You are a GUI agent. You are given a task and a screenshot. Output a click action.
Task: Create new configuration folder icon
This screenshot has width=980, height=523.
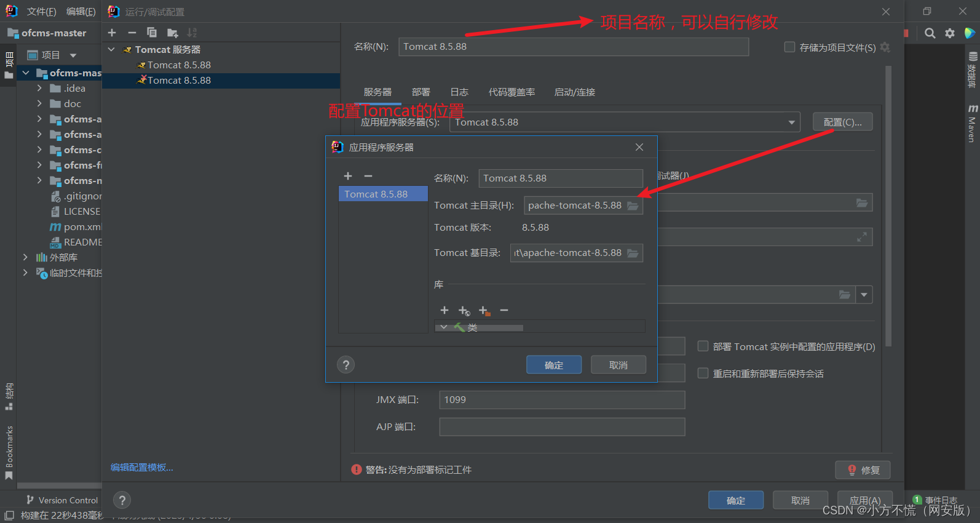click(x=172, y=33)
